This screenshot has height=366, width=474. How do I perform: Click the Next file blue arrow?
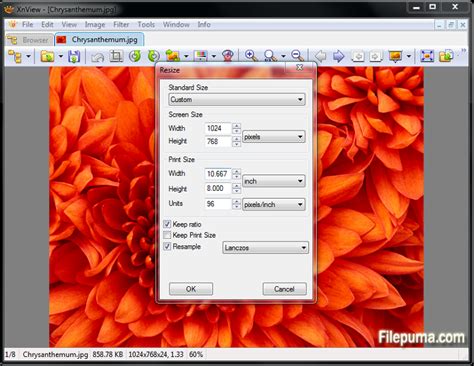pyautogui.click(x=338, y=56)
